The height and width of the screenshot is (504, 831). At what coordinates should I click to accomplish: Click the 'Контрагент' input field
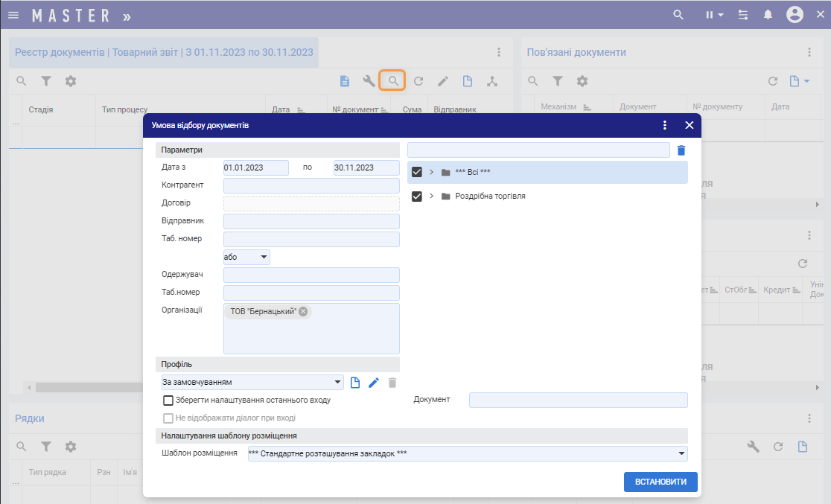pos(311,185)
